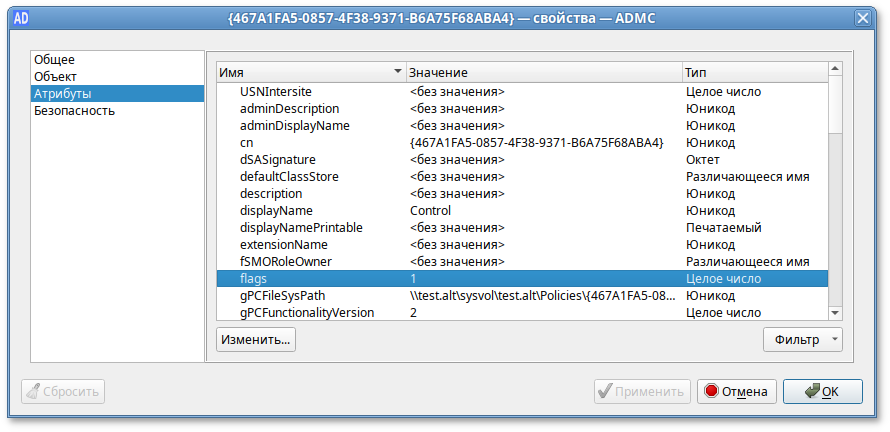Select the dSASignature attribute
The image size is (890, 432).
(x=522, y=160)
